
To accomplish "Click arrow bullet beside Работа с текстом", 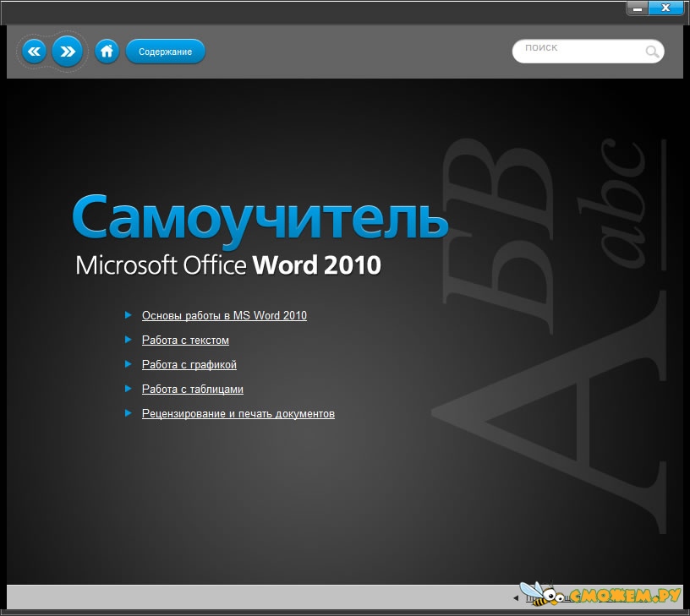I will coord(128,340).
